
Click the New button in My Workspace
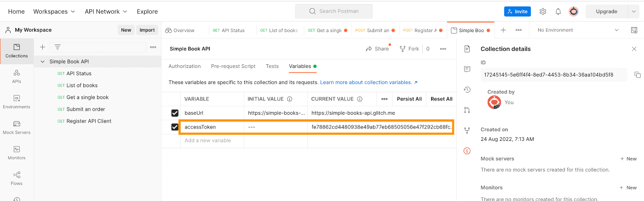(x=126, y=30)
